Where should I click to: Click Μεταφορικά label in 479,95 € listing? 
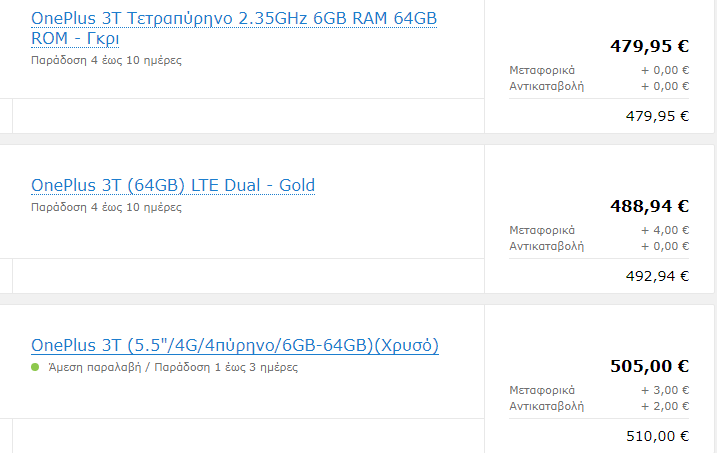[x=542, y=70]
